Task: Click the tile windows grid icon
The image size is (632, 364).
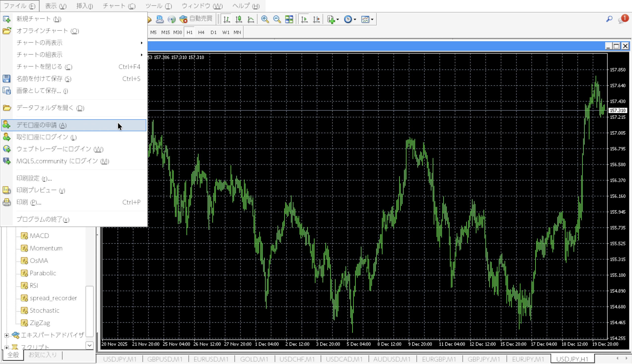Action: (x=289, y=19)
